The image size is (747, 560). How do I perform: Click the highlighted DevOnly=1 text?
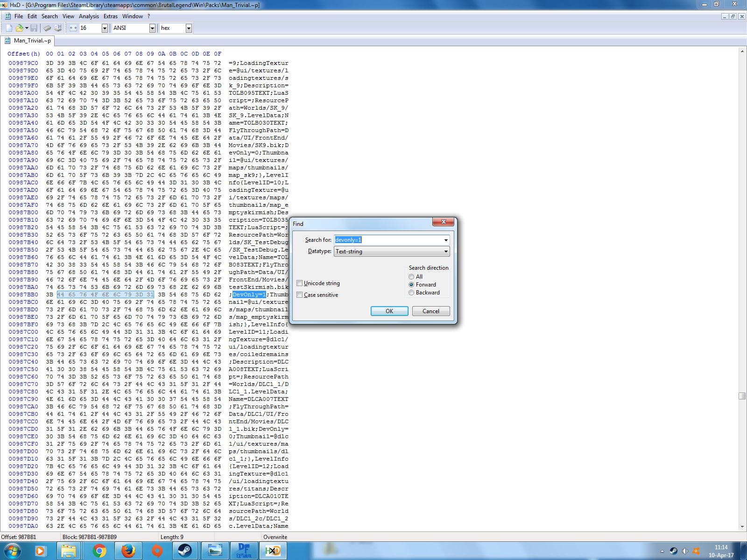249,294
